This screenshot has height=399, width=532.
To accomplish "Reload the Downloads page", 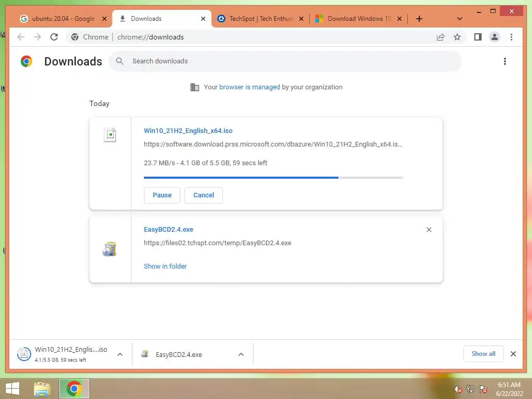I will (54, 37).
